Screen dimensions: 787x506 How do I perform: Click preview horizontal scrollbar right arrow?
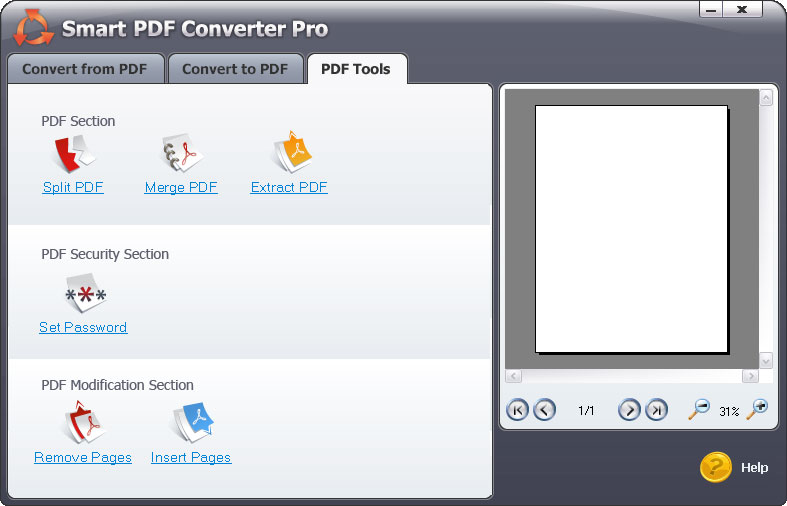(750, 376)
